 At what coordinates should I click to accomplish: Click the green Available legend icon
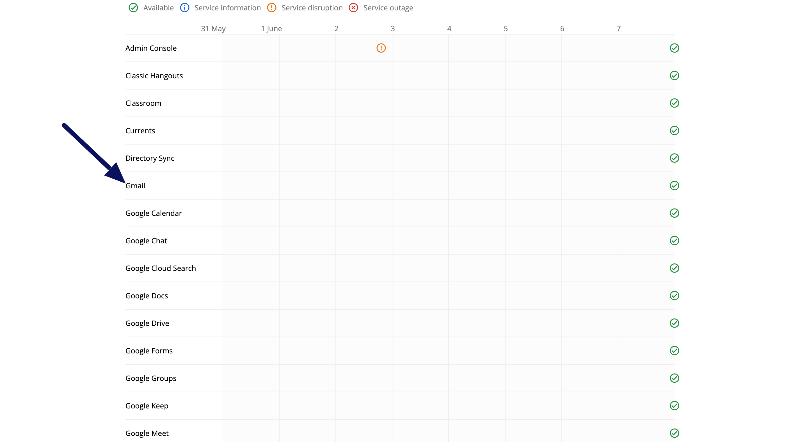pos(133,8)
